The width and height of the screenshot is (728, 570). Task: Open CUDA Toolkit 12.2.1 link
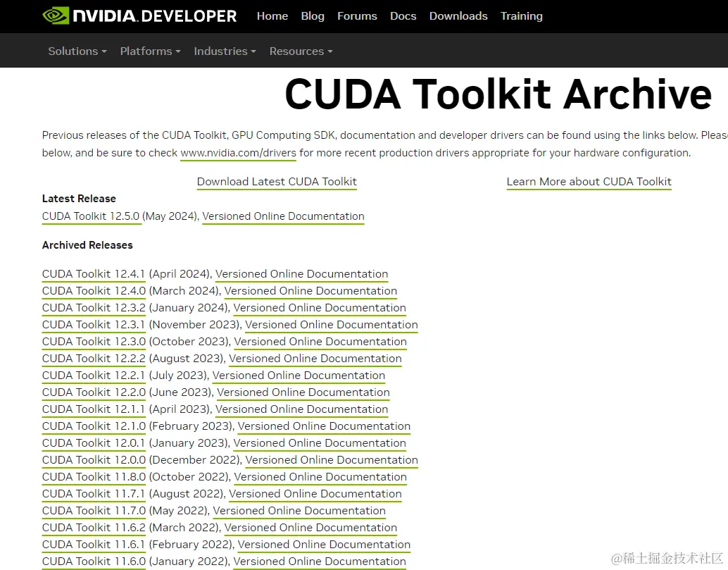94,376
